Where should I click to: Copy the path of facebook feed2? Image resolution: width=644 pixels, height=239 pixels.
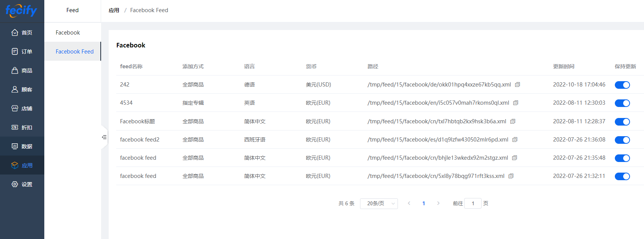pos(515,140)
